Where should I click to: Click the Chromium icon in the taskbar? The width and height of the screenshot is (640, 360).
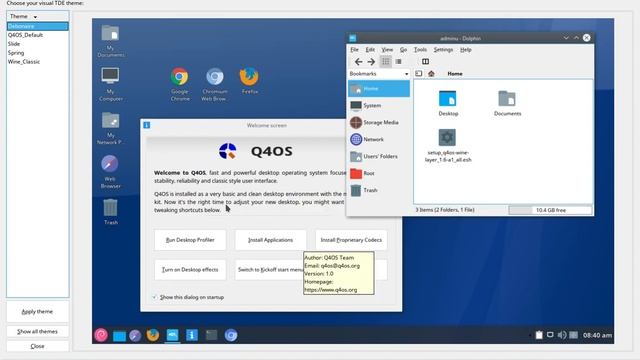(x=231, y=335)
